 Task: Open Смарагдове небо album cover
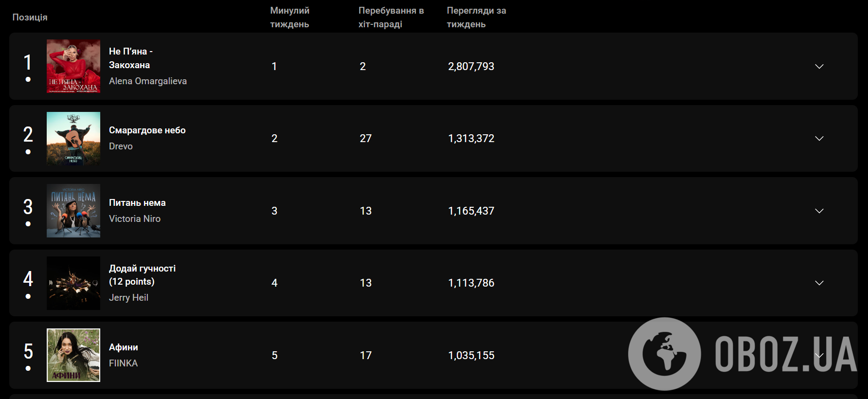(x=73, y=139)
